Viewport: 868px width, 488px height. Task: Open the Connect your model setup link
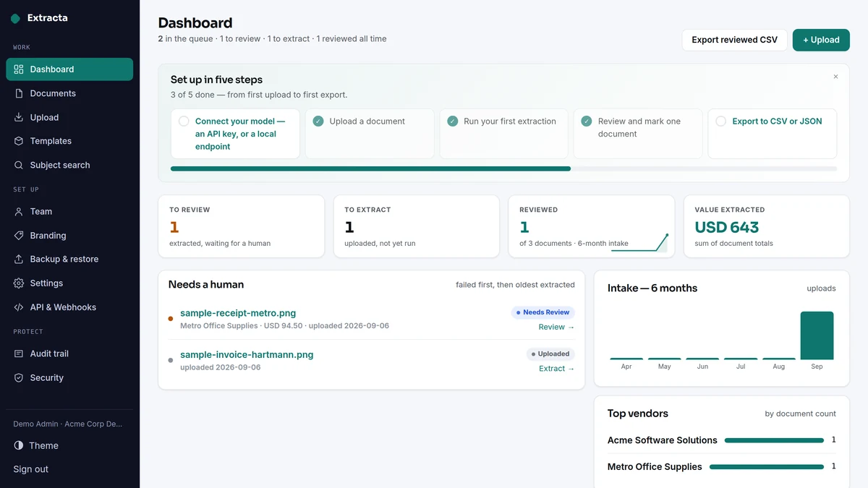coord(241,134)
